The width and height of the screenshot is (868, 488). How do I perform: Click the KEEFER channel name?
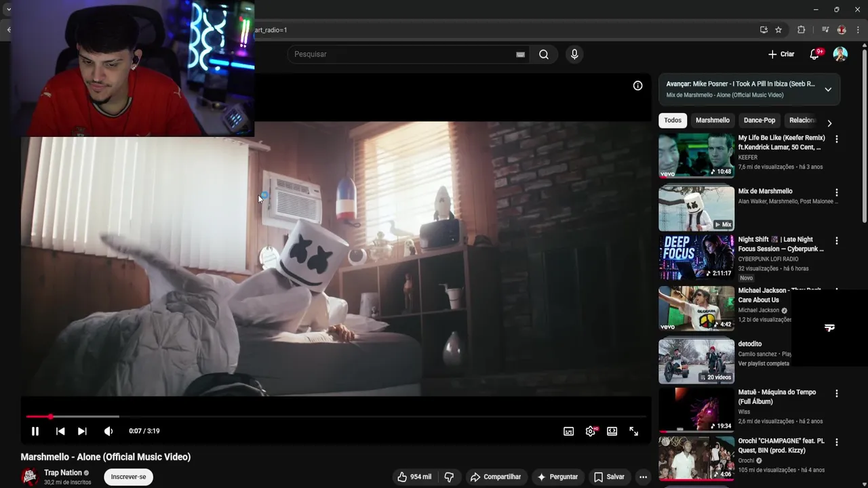click(748, 157)
